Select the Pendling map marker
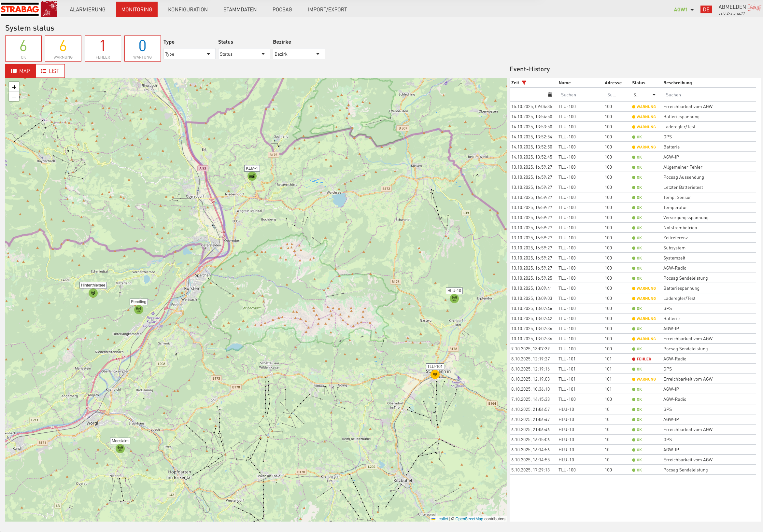 (x=138, y=309)
